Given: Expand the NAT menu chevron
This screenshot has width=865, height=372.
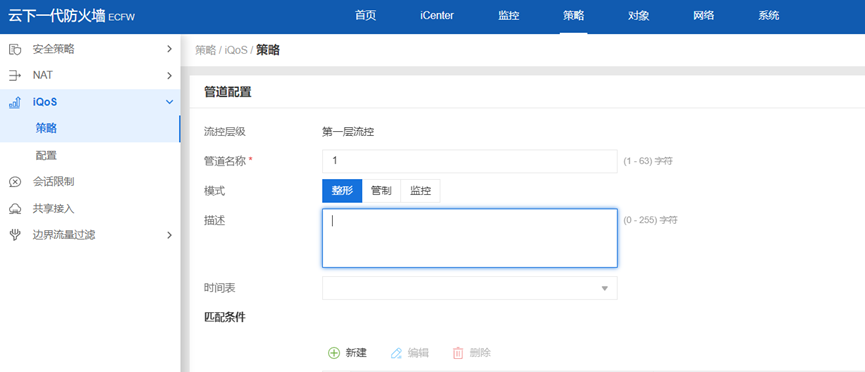Looking at the screenshot, I should (169, 76).
